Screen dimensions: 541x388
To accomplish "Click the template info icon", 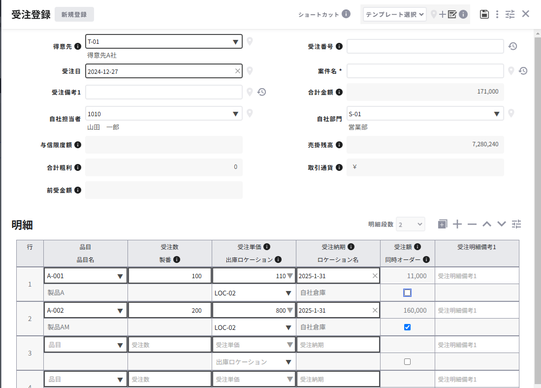I will click(463, 14).
